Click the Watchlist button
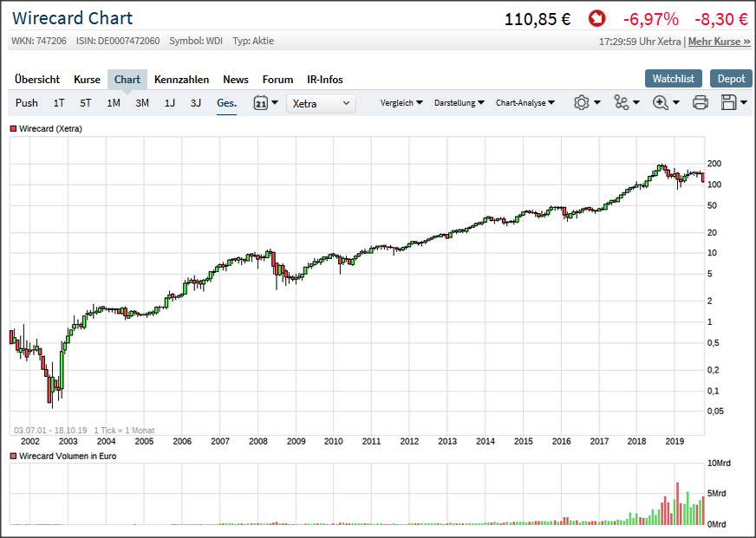 tap(673, 79)
